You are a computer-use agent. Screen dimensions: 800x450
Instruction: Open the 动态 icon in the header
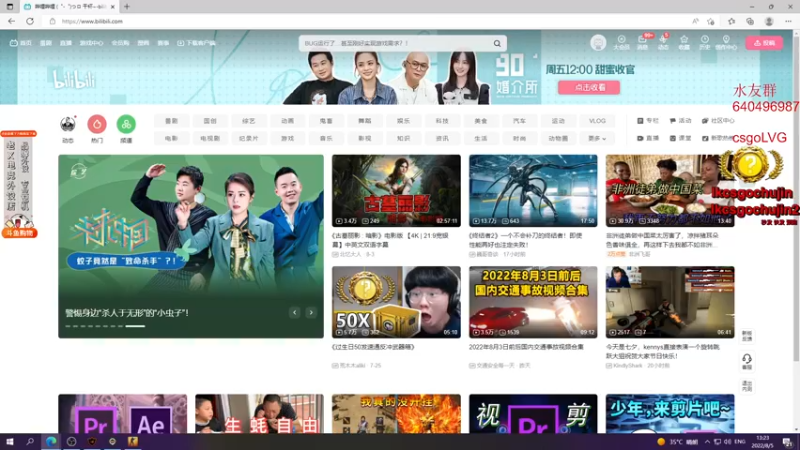pos(663,43)
